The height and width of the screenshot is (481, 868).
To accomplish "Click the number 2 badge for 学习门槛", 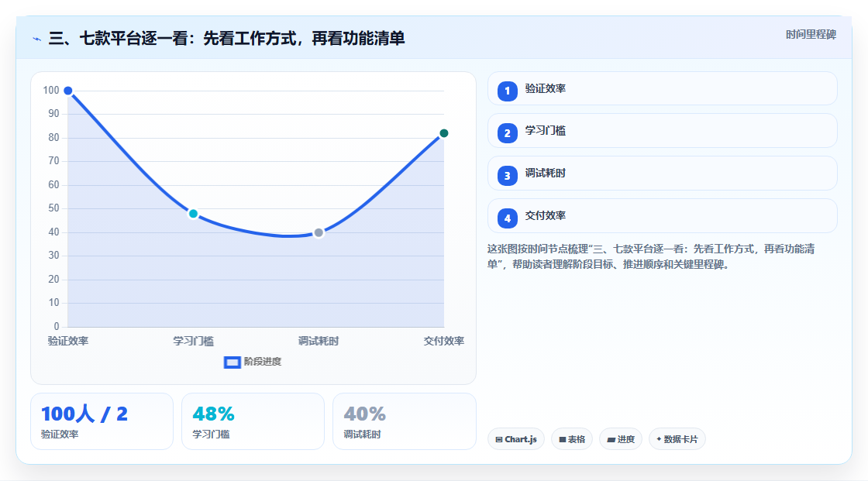I will click(x=507, y=133).
